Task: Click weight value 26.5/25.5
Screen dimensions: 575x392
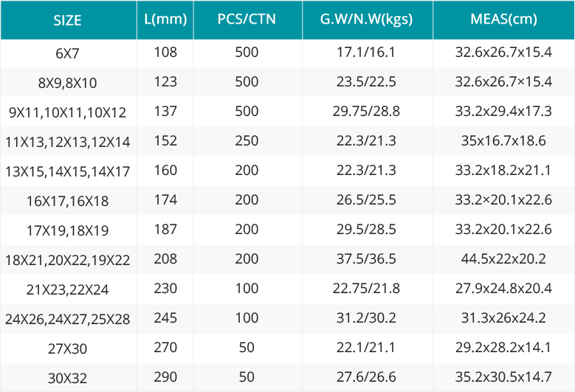Action: coord(366,200)
